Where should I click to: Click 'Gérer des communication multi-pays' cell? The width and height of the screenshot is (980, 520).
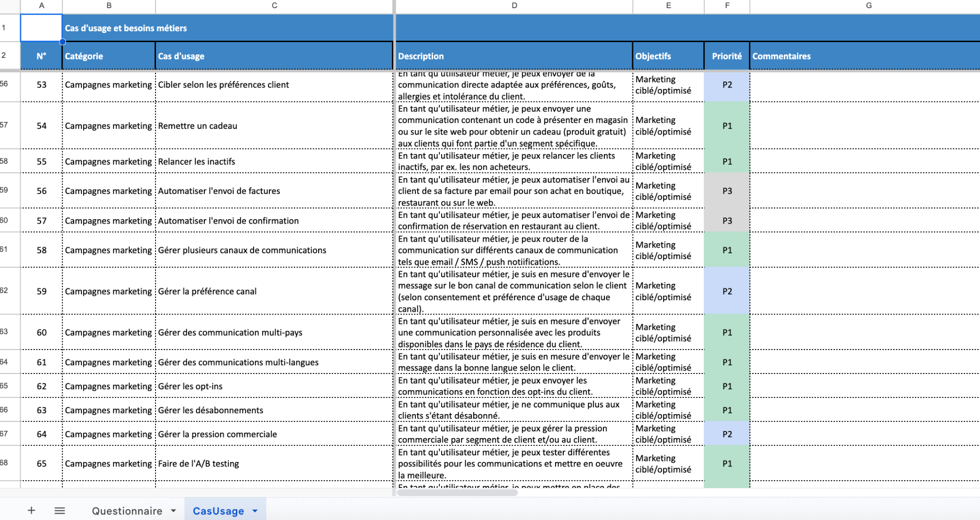click(274, 332)
